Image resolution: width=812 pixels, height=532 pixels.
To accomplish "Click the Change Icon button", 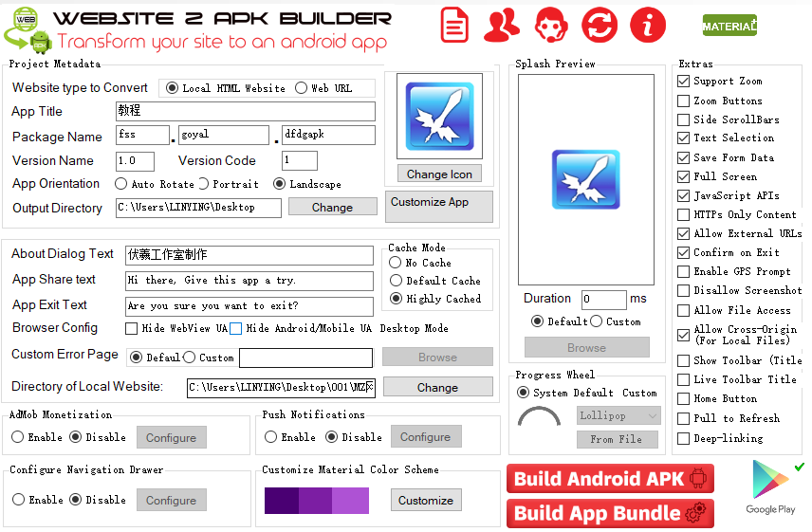I will (x=439, y=174).
